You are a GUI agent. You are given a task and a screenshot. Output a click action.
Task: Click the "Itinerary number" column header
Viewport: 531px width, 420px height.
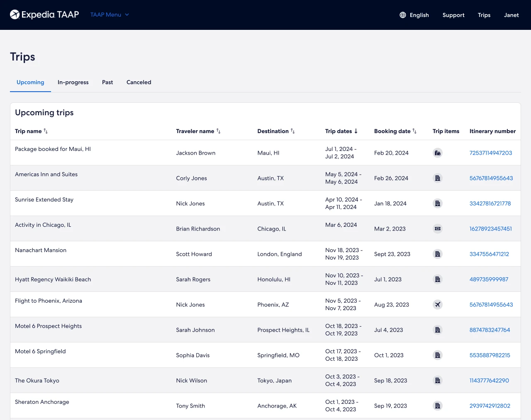tap(492, 131)
